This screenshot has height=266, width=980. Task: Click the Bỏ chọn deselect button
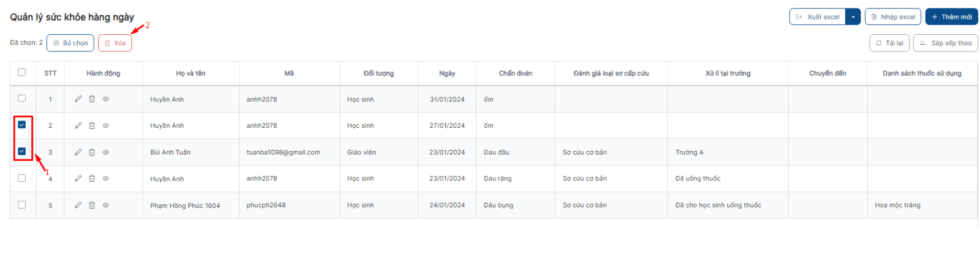pyautogui.click(x=70, y=43)
